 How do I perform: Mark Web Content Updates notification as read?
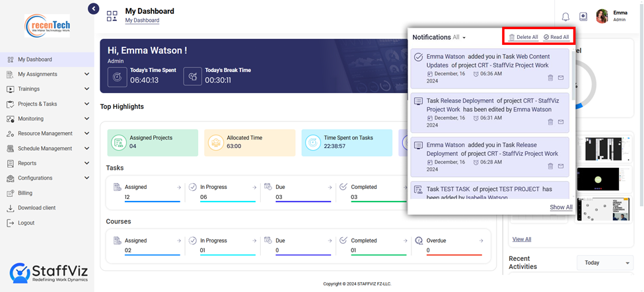(x=561, y=77)
